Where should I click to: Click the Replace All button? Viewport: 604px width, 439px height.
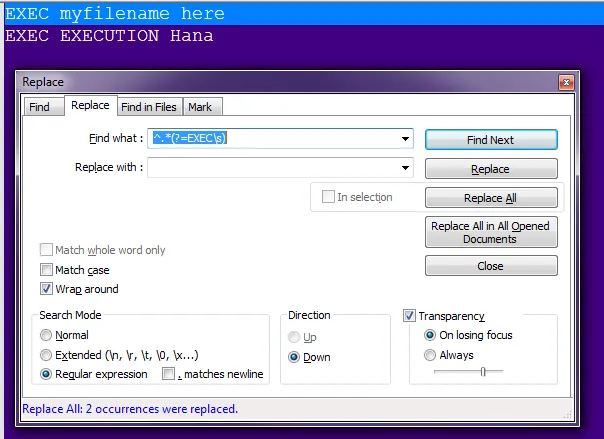[491, 198]
